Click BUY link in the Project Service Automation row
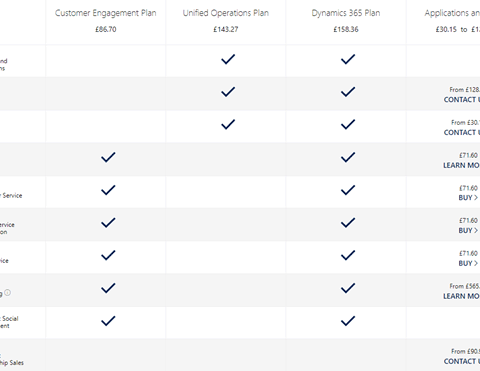Screen dimensions: 480x371 (468, 230)
